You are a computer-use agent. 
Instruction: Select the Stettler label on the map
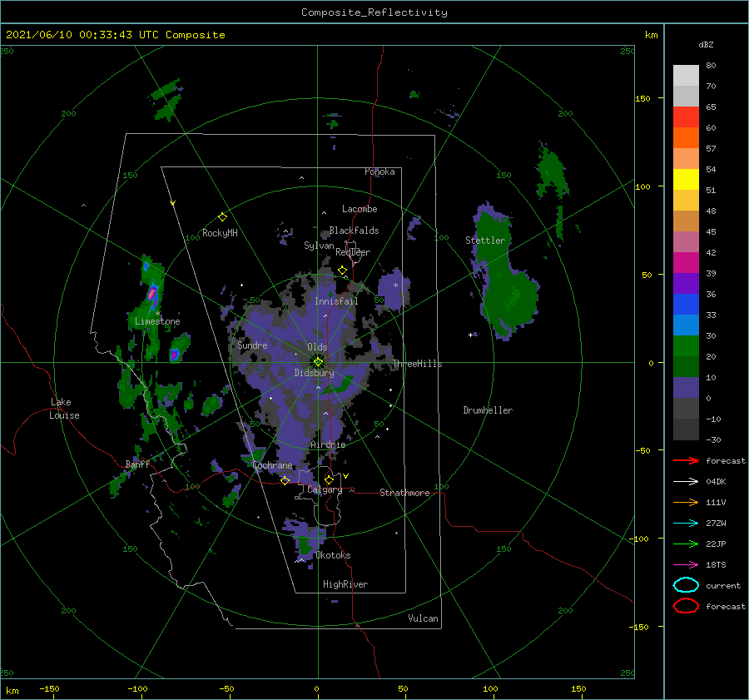pyautogui.click(x=485, y=241)
